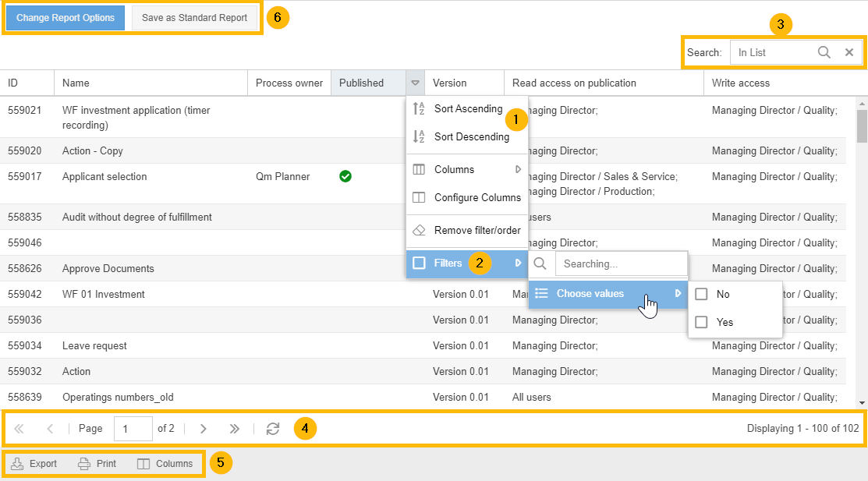Click the search magnifier icon

point(824,52)
